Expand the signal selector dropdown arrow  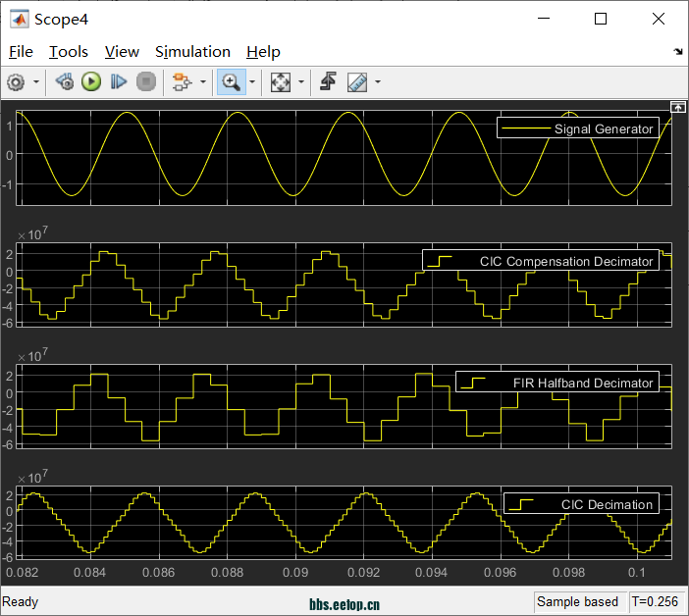coord(203,81)
